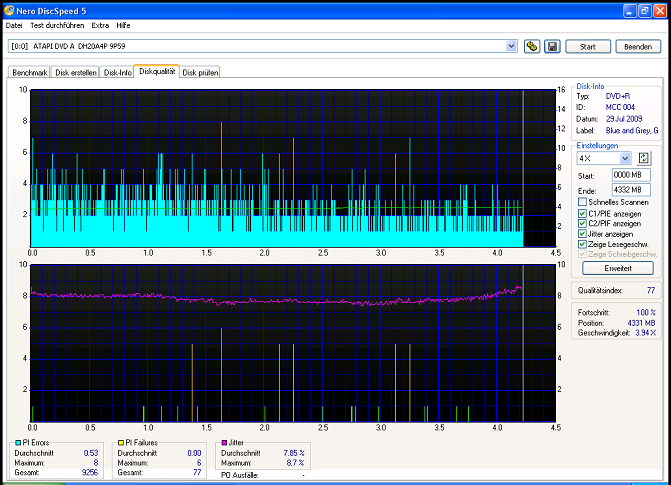671x485 pixels.
Task: Click the PI Errors Durchschnitt value 0.53
Action: (x=91, y=453)
